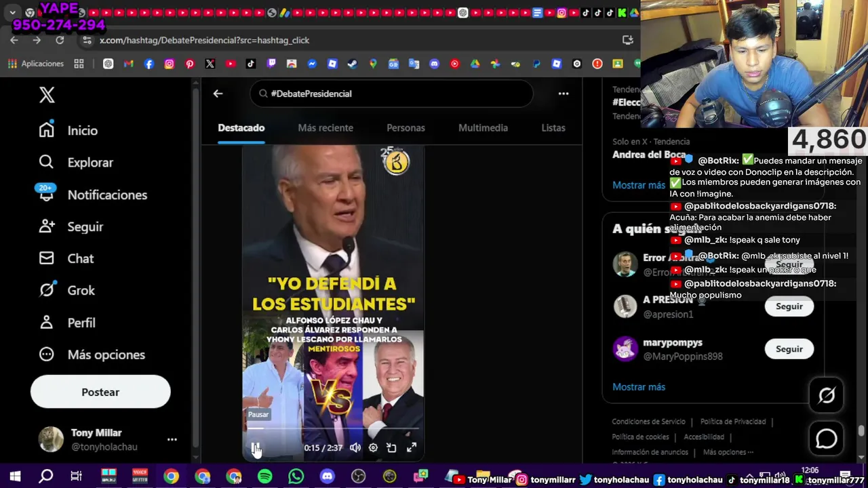The image size is (868, 488).
Task: Open the Twitch bookmark
Action: tap(271, 64)
